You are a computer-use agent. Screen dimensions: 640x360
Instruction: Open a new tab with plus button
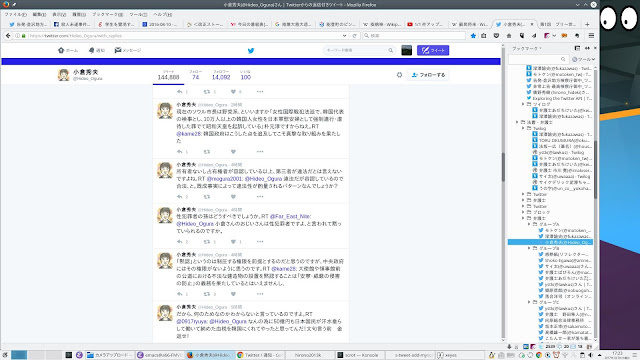(x=587, y=24)
